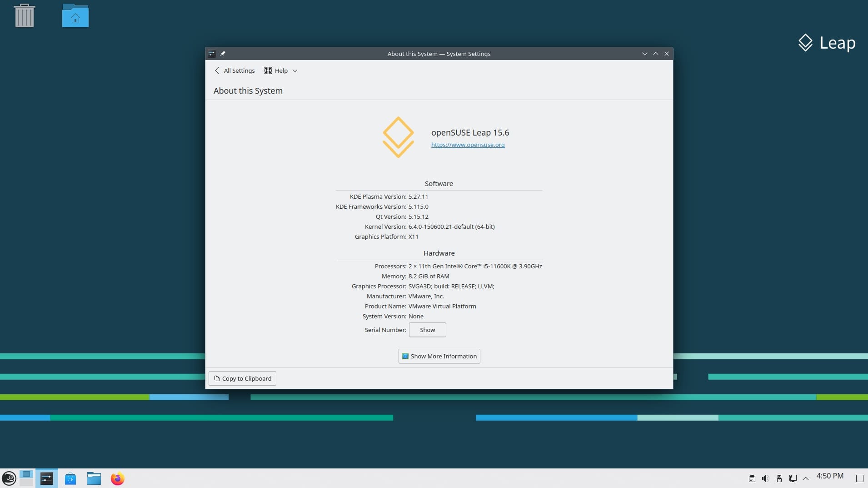Open the opensuse.org website link
This screenshot has width=868, height=488.
pyautogui.click(x=467, y=145)
